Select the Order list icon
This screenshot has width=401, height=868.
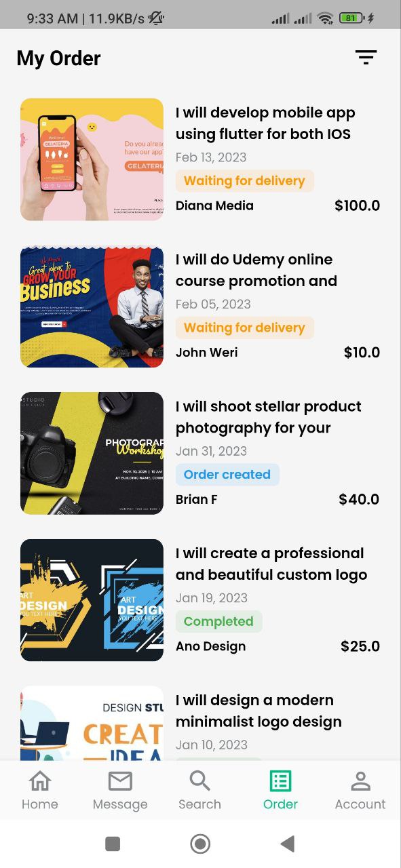click(x=280, y=781)
